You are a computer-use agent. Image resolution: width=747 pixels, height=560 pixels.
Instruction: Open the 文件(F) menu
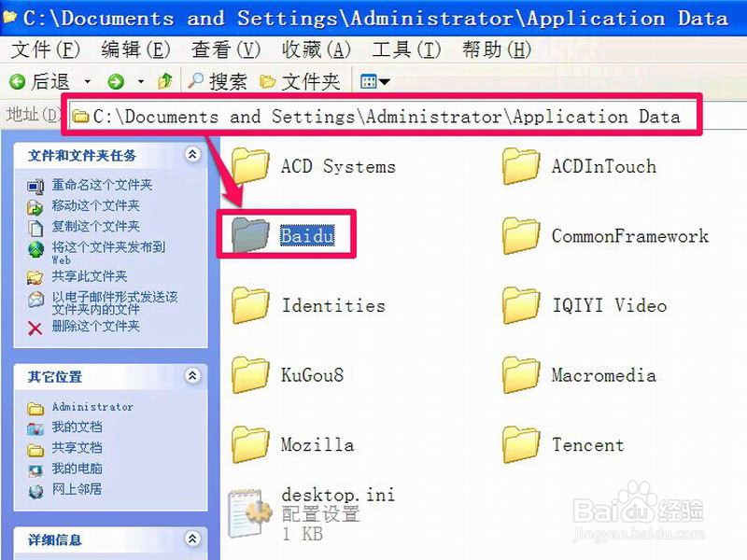pyautogui.click(x=45, y=49)
